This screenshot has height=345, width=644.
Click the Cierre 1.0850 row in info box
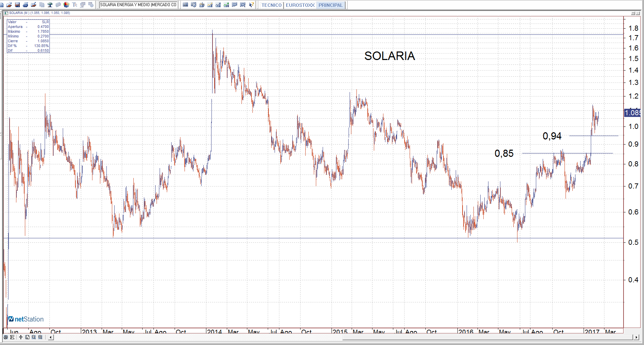[28, 41]
